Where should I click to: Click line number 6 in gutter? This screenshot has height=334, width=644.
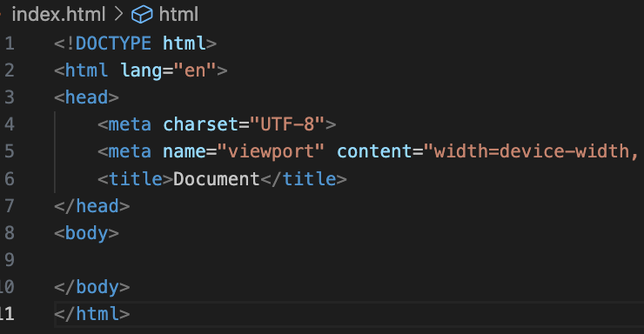click(10, 179)
